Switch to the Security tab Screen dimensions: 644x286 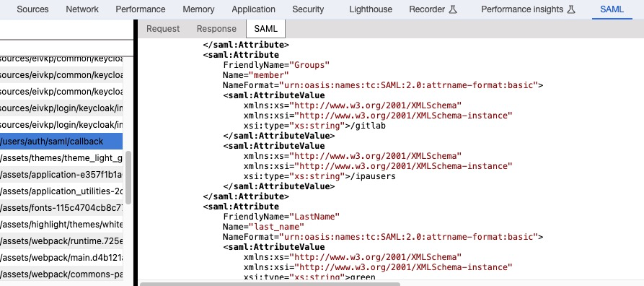point(308,9)
